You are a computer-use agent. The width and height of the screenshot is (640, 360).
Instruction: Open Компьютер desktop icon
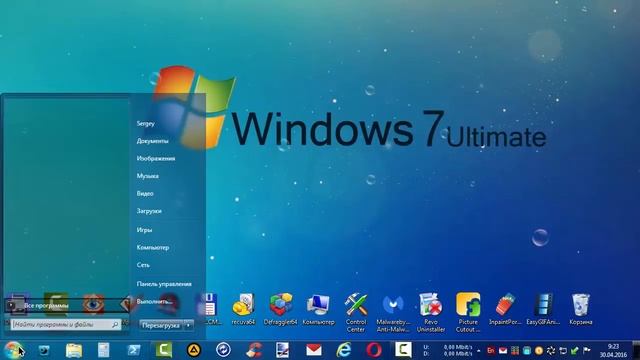pos(318,309)
